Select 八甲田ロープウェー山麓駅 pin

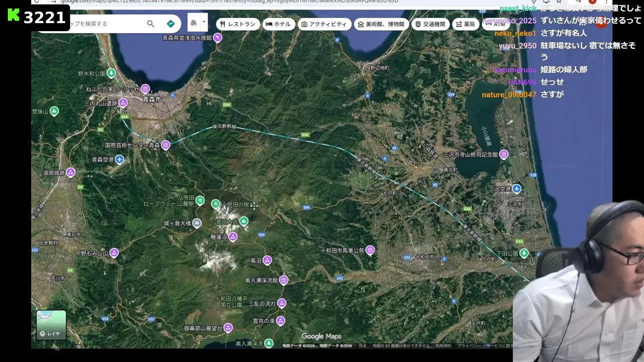tap(200, 201)
